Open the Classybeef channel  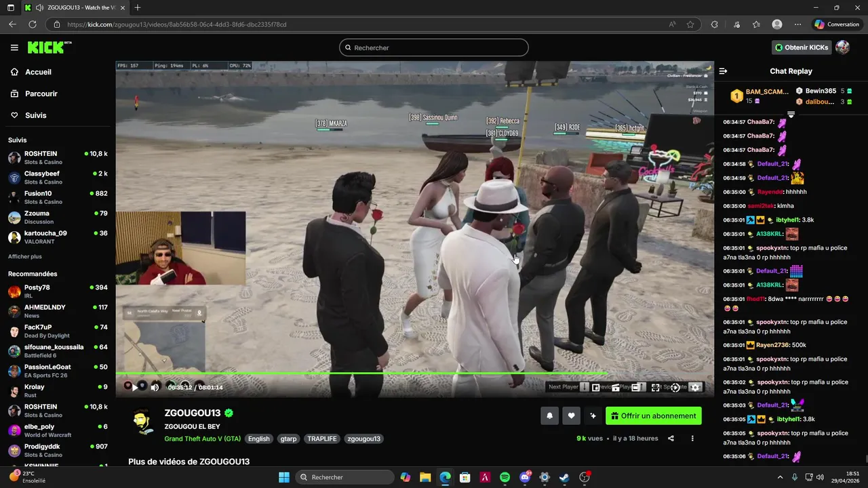click(x=58, y=178)
